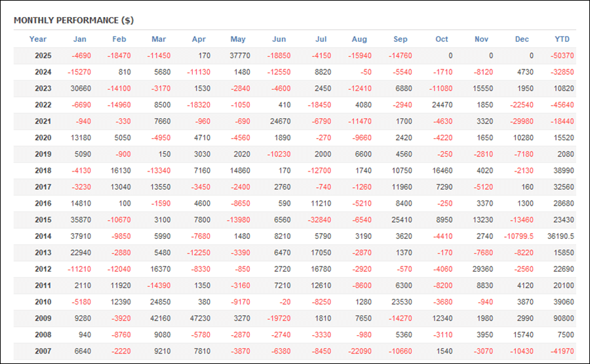Click the 2024 Aug value -50
Viewport: 590px width, 364px height.
(x=366, y=72)
